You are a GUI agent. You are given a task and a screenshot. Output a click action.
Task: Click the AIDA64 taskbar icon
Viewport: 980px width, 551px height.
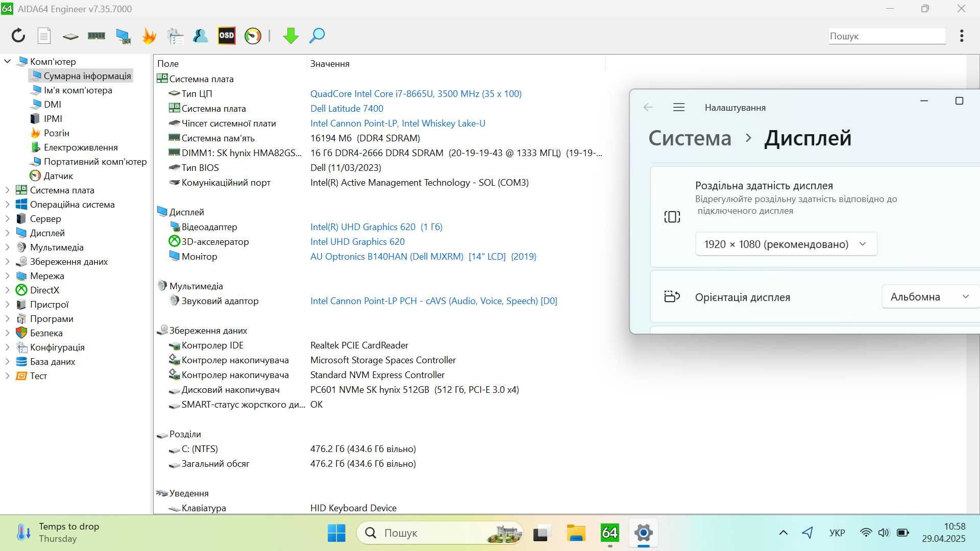tap(610, 533)
